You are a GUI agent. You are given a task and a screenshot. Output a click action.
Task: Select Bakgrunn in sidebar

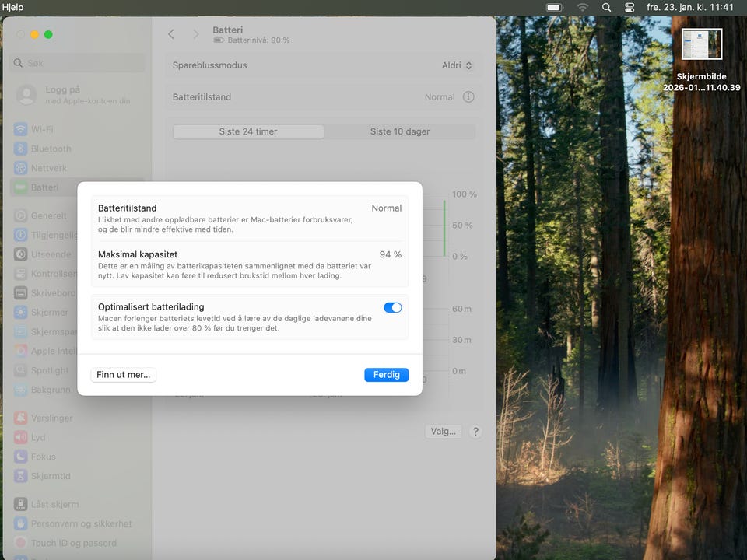pyautogui.click(x=45, y=390)
